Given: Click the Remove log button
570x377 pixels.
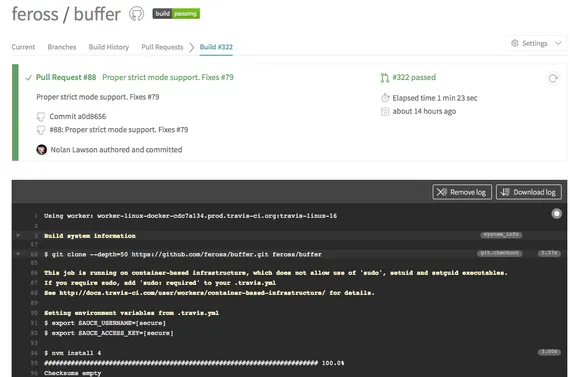Looking at the screenshot, I should pyautogui.click(x=462, y=192).
